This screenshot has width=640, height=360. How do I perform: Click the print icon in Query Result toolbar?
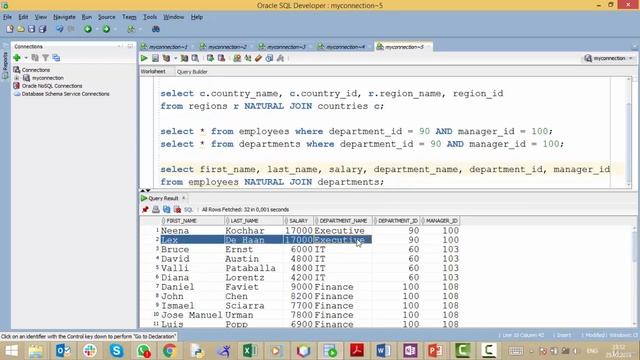pos(156,209)
